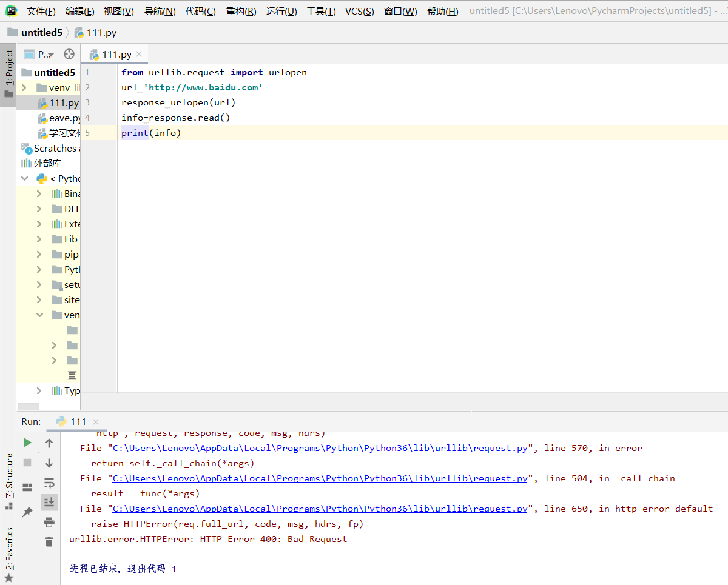Open the 运行(U) menu
Image resolution: width=728 pixels, height=585 pixels.
click(x=281, y=12)
